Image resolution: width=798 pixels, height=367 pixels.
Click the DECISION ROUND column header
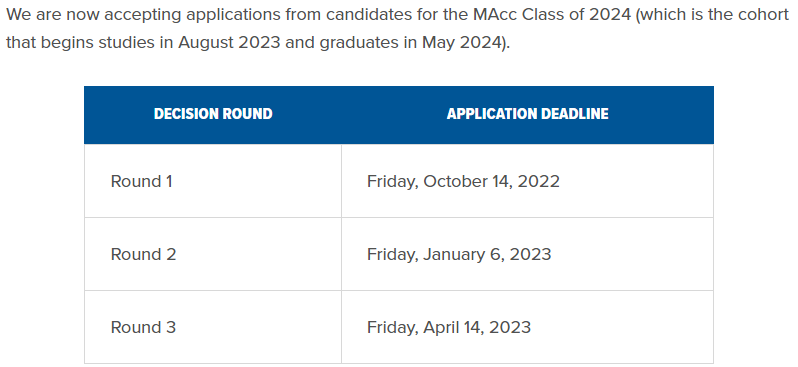[213, 114]
